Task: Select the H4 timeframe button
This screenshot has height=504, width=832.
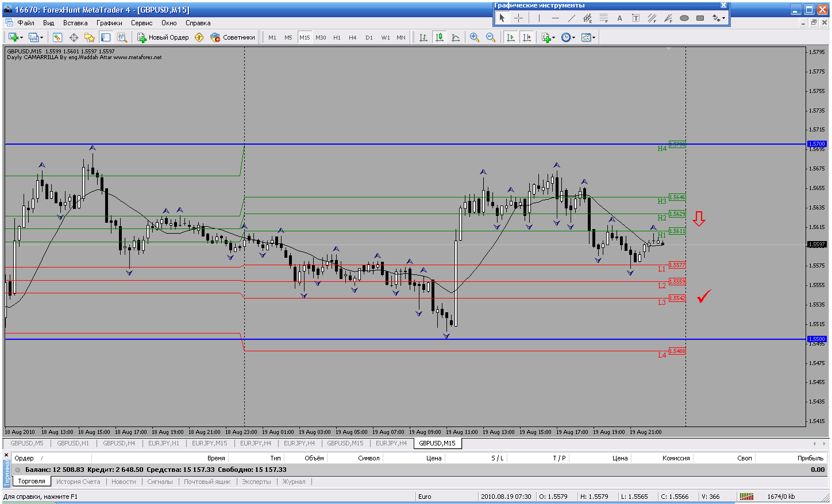Action: (353, 37)
